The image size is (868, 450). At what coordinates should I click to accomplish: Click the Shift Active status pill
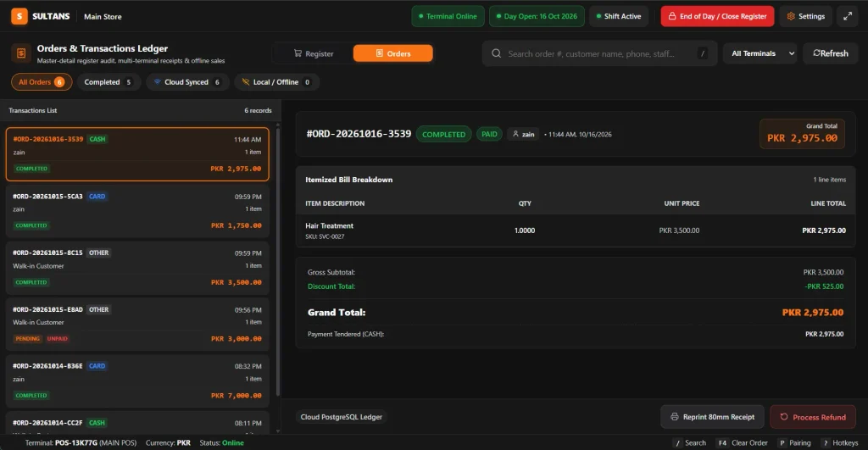[x=619, y=16]
